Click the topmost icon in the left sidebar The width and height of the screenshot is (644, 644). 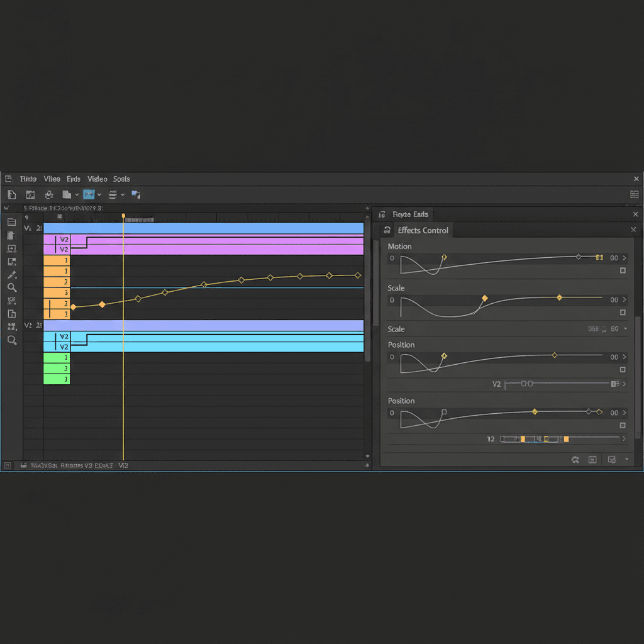(x=11, y=222)
